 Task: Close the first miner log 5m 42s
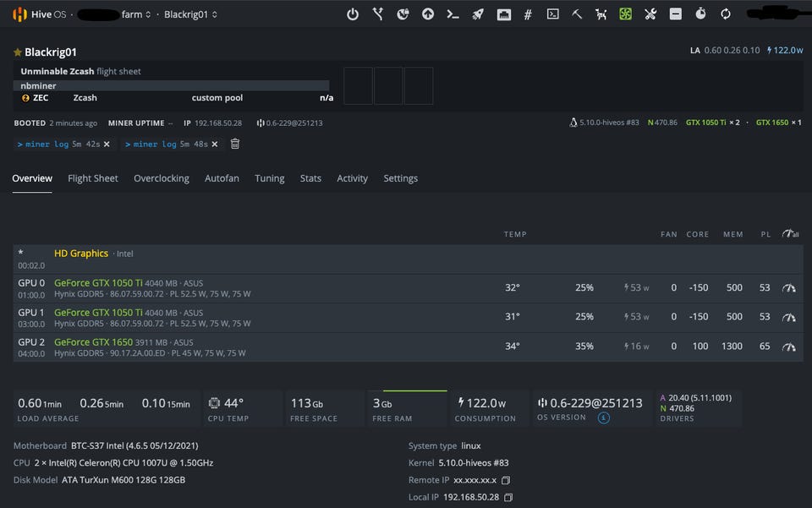click(x=107, y=145)
